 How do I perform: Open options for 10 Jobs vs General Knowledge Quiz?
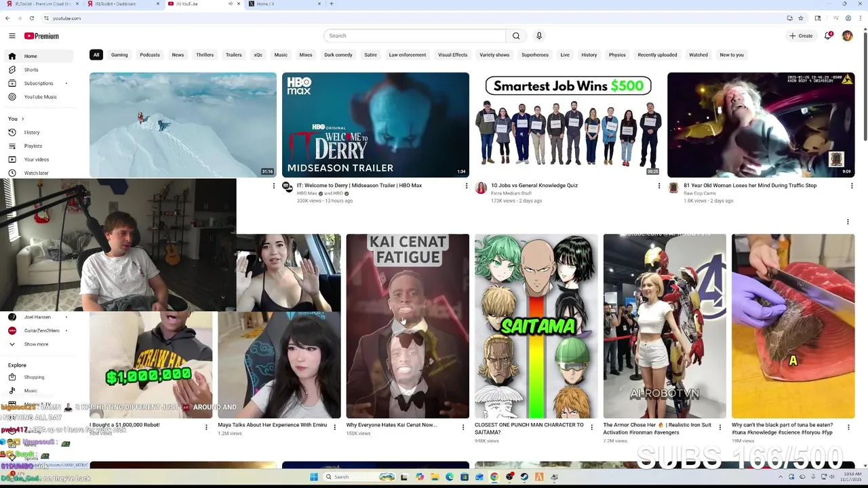pyautogui.click(x=658, y=186)
